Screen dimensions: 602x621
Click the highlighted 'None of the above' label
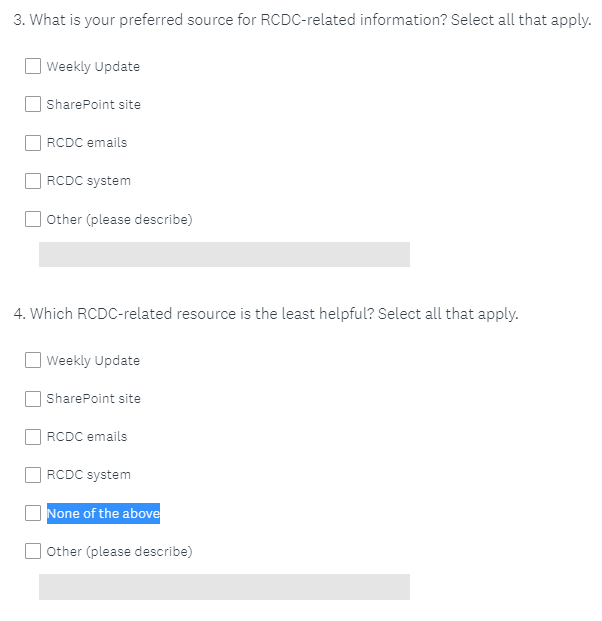click(x=103, y=513)
